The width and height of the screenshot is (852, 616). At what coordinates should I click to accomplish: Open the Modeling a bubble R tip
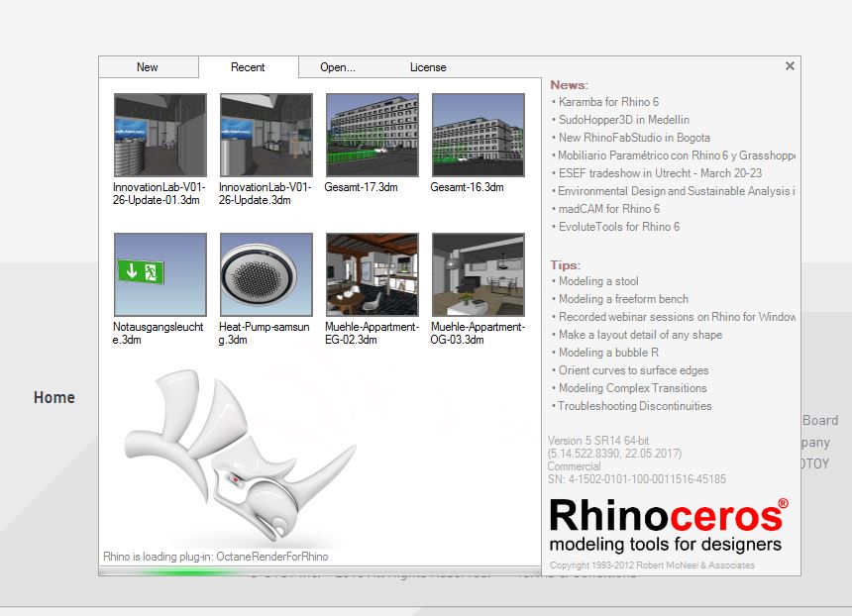[608, 353]
